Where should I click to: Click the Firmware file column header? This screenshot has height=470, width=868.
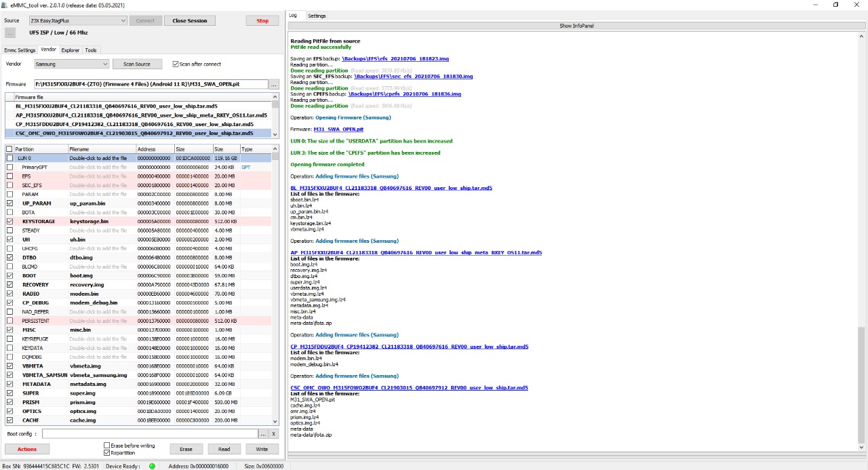pos(142,98)
